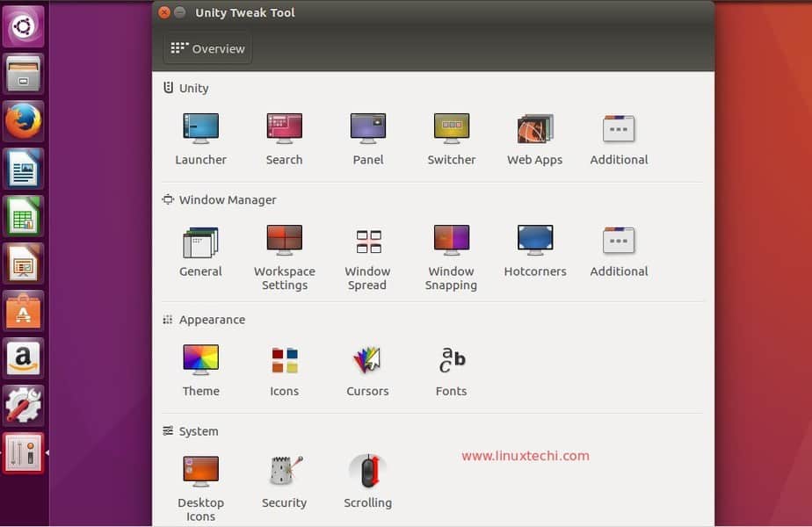The width and height of the screenshot is (812, 527).
Task: Minimize the Unity Tweak Tool window
Action: point(179,12)
